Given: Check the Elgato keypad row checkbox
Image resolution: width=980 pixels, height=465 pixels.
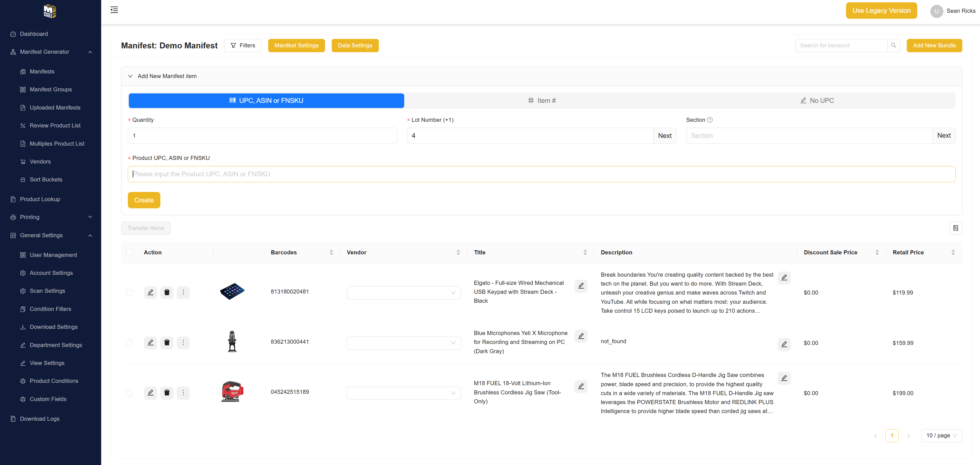Looking at the screenshot, I should [129, 292].
